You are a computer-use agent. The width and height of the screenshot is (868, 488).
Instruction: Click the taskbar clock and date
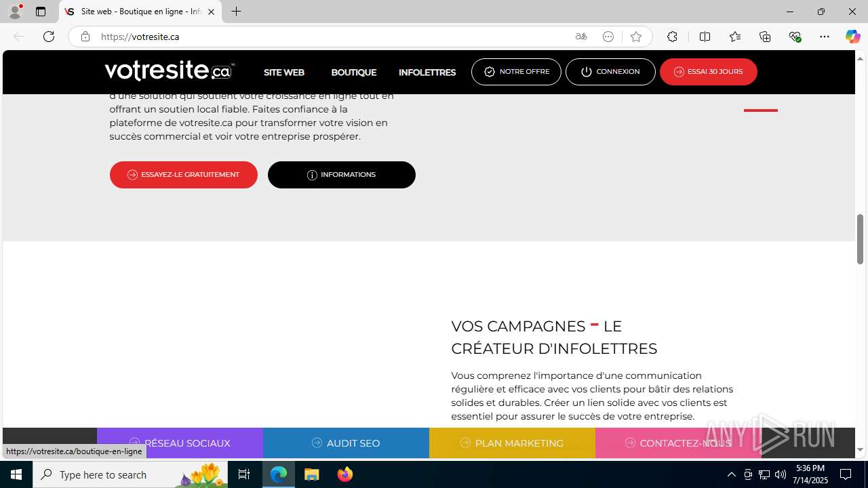coord(810,474)
